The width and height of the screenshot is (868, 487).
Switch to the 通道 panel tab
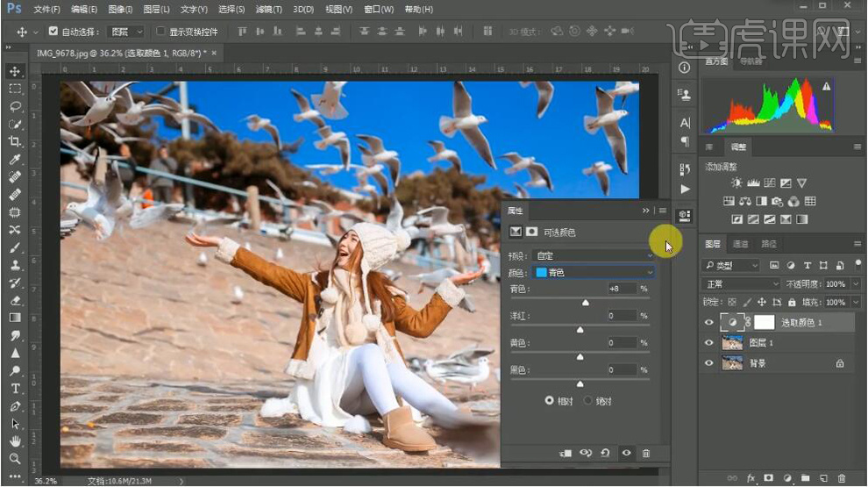click(741, 244)
